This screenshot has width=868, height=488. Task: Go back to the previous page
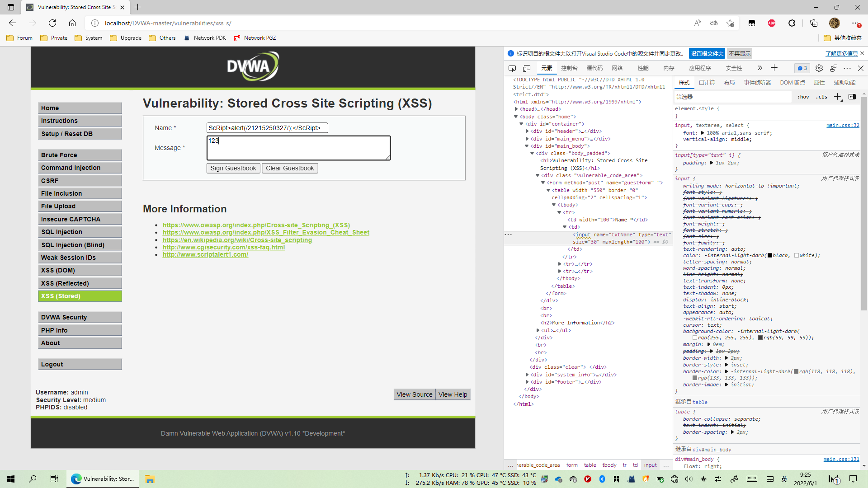(13, 23)
